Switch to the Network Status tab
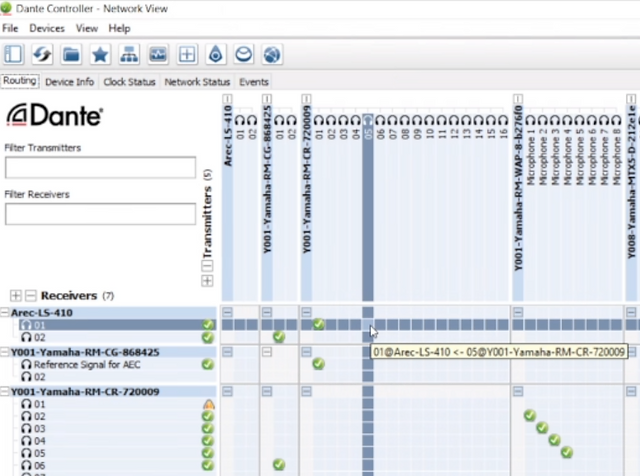 click(197, 82)
